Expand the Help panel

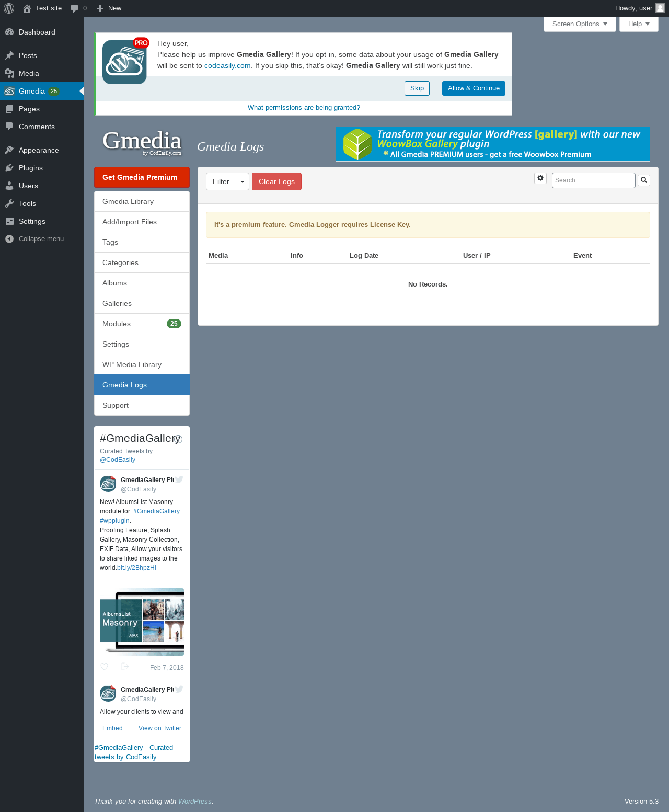pos(639,24)
